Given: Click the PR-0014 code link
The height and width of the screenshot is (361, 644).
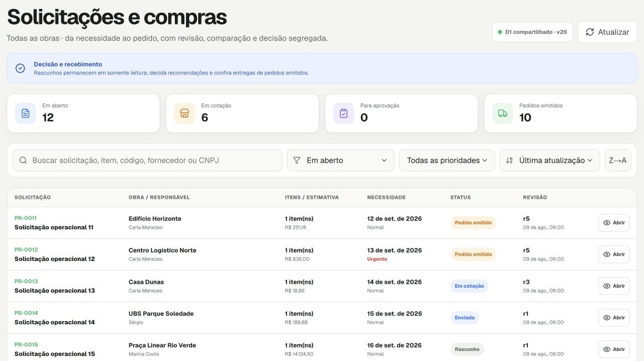Looking at the screenshot, I should click(26, 313).
